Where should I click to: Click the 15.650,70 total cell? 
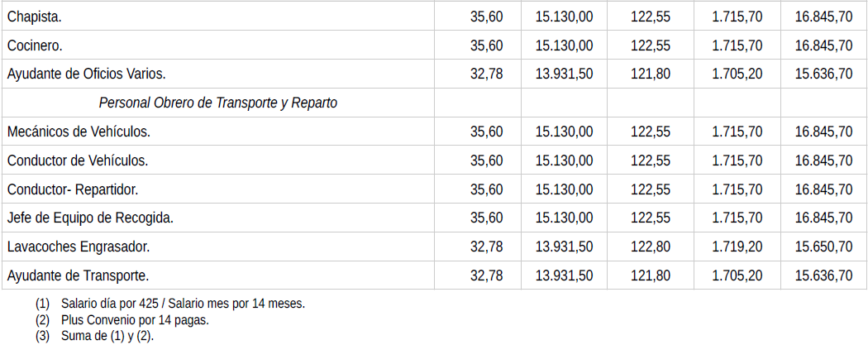tap(823, 247)
